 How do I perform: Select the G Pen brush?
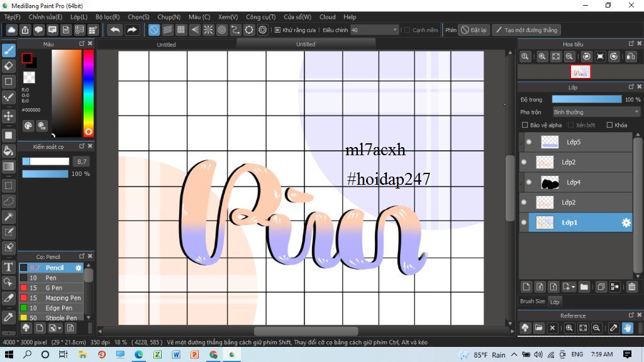click(52, 288)
